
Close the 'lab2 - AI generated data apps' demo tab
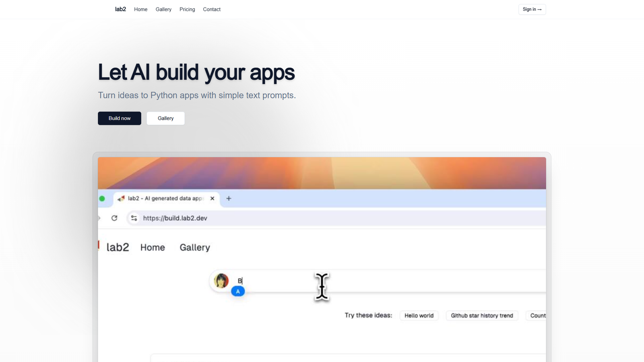(212, 198)
